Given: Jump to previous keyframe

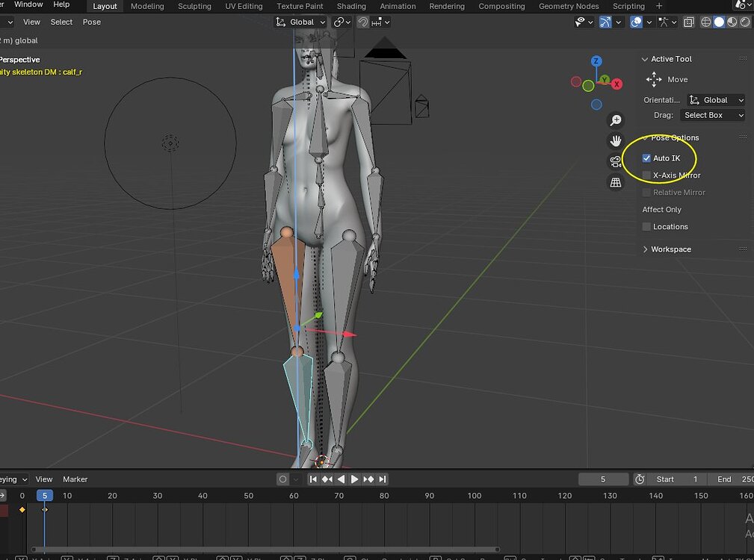Looking at the screenshot, I should click(327, 479).
